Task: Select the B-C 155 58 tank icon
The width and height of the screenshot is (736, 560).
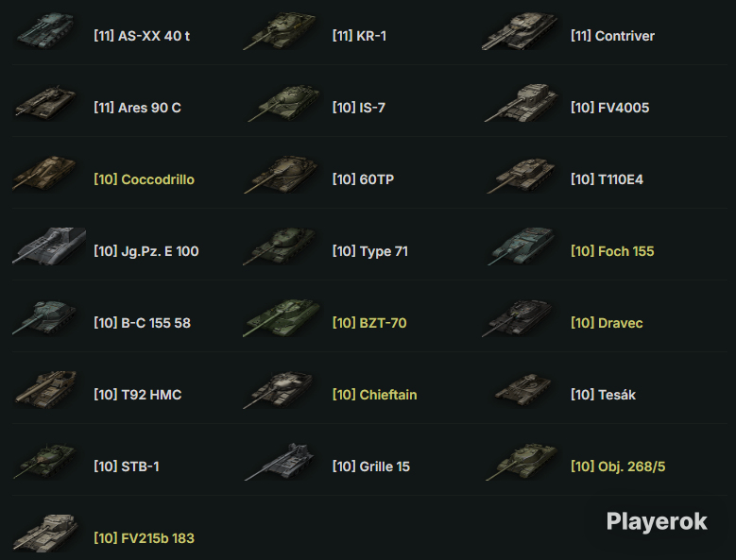Action: [x=44, y=318]
